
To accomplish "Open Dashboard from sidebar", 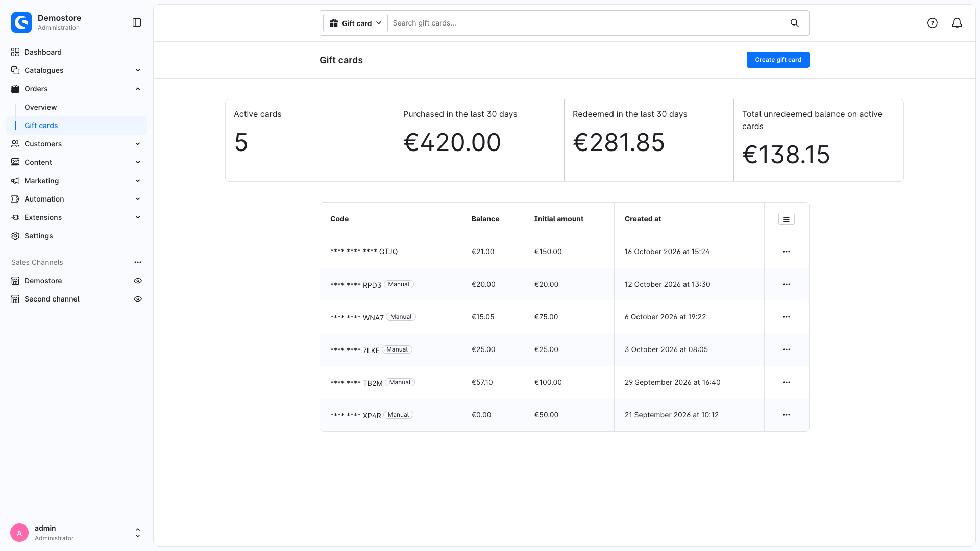I will (43, 52).
